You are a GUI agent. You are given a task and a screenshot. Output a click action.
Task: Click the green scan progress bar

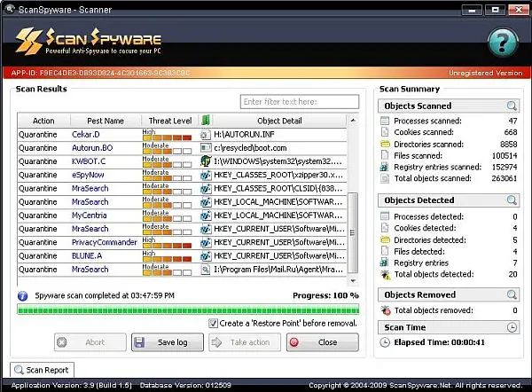[x=188, y=310]
